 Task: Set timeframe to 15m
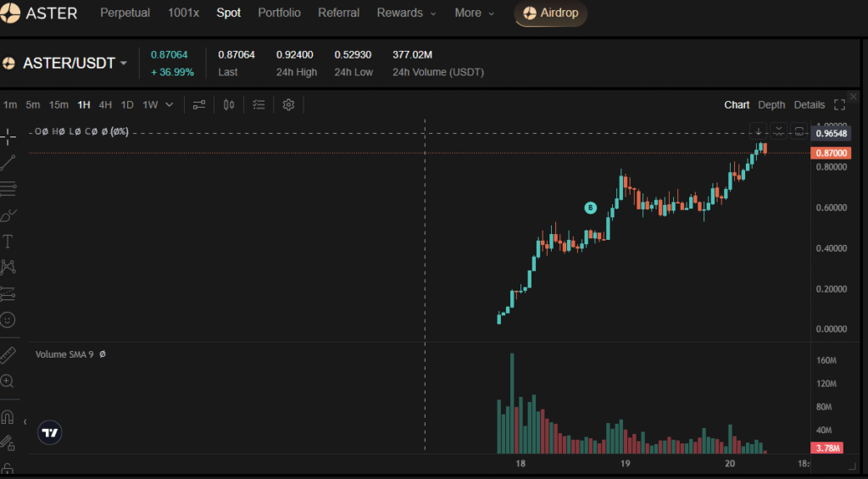point(58,104)
